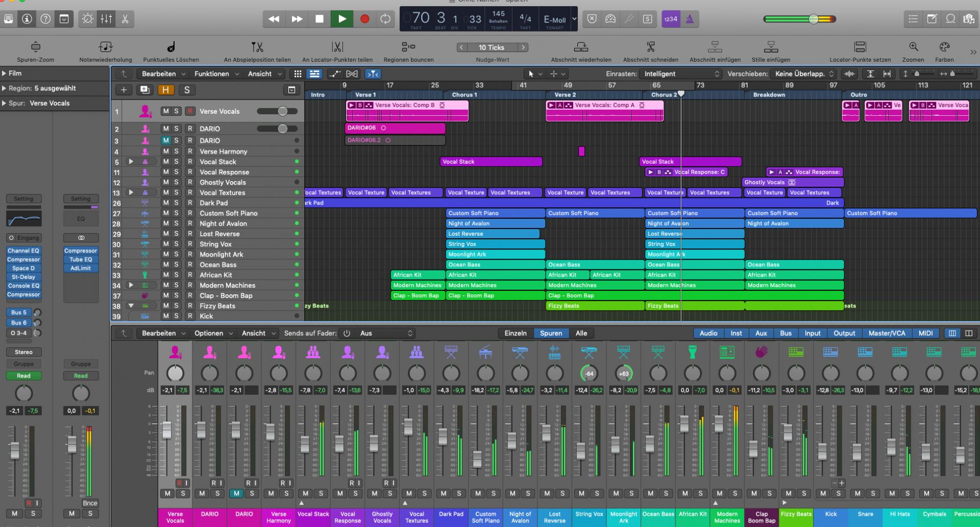Click Locator-Punkte setzen toolbar icon
The image size is (980, 527).
[860, 47]
